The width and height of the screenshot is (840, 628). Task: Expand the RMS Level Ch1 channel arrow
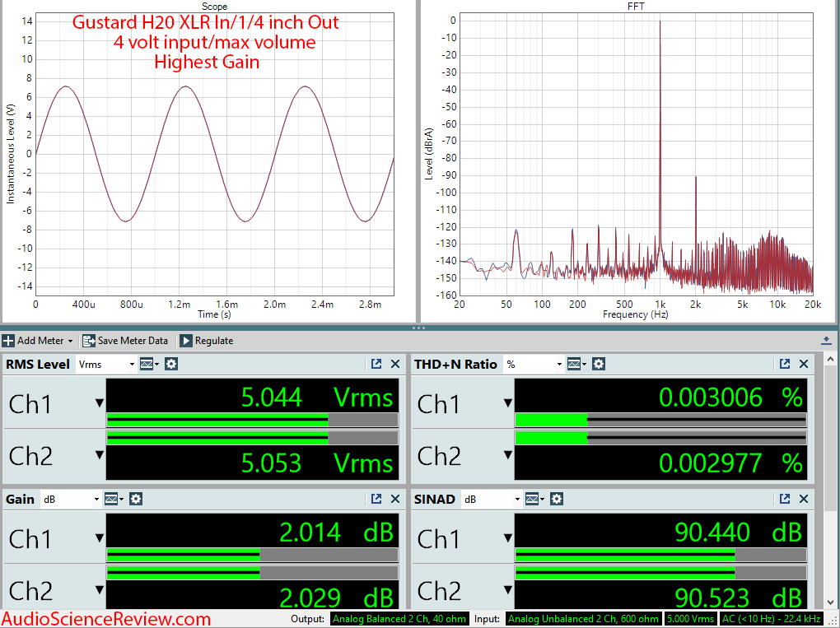[x=100, y=403]
